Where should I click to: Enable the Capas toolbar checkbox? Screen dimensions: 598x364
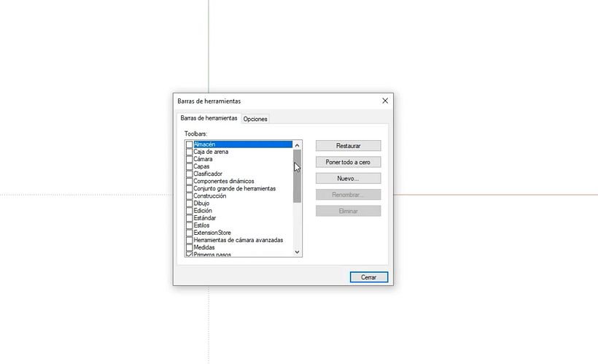click(189, 166)
